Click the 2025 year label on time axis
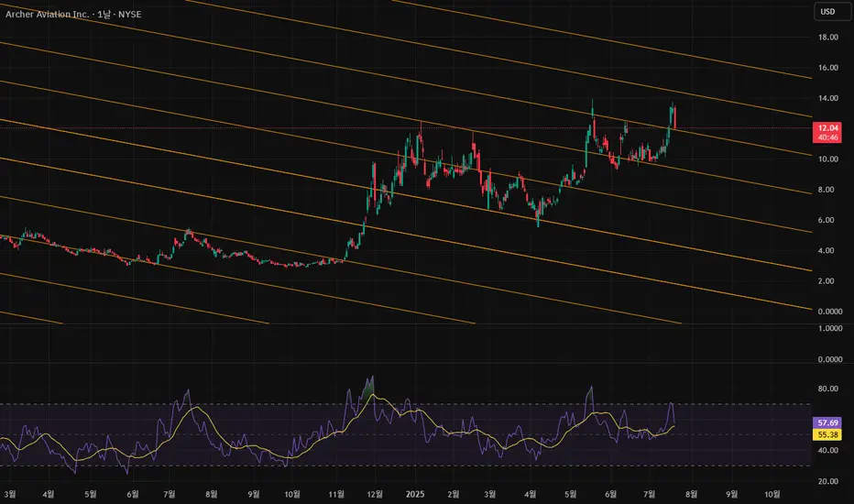This screenshot has width=854, height=504. (x=415, y=495)
